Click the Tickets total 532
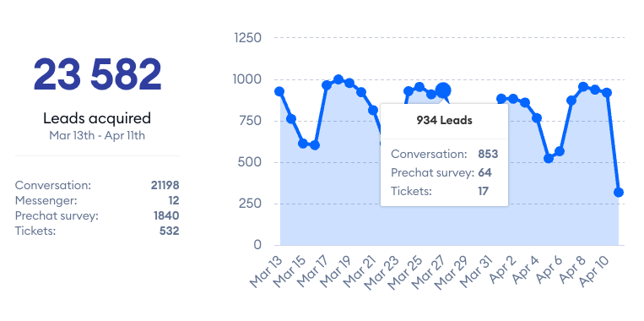This screenshot has height=321, width=644. coord(169,231)
